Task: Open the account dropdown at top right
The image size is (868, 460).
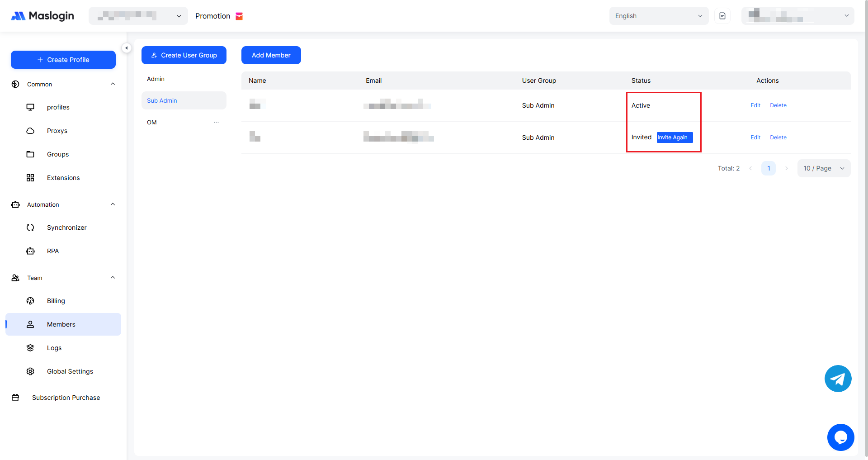Action: point(797,16)
